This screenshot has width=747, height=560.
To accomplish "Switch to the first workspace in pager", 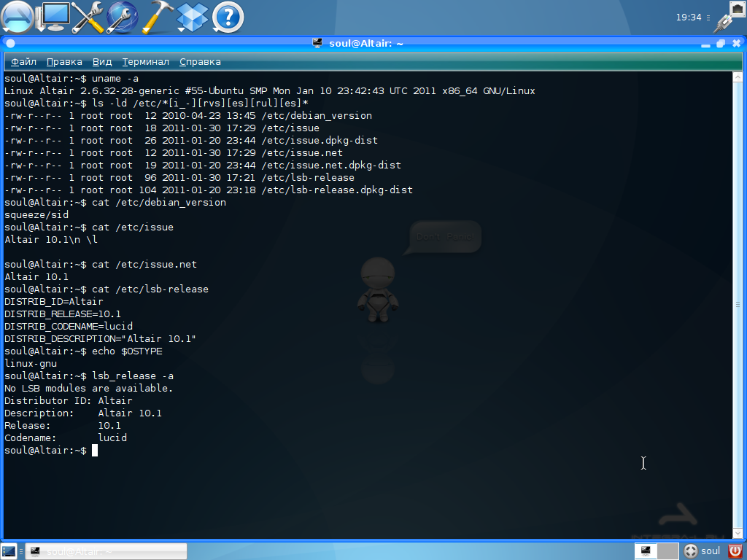I will coord(646,551).
